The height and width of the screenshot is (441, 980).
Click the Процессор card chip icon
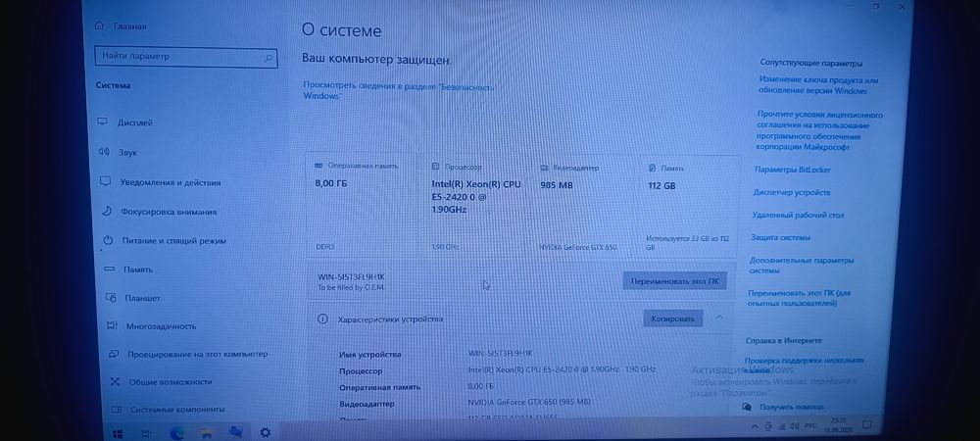coord(436,167)
